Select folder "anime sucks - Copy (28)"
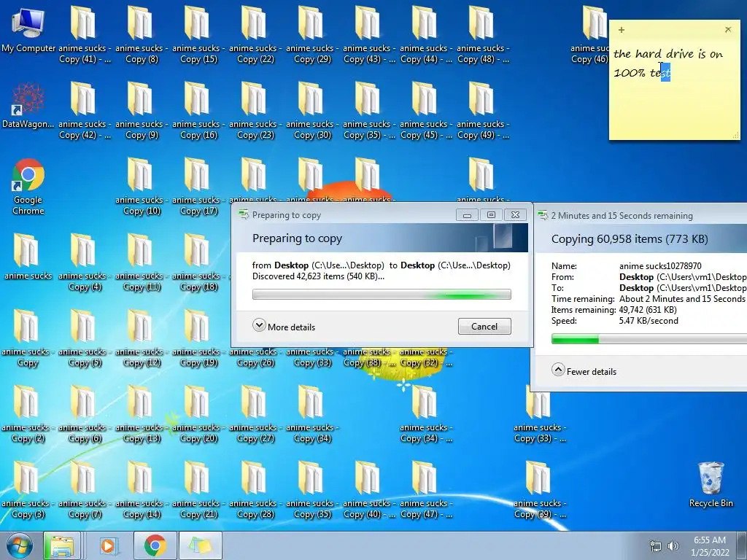This screenshot has width=747, height=560. (255, 489)
